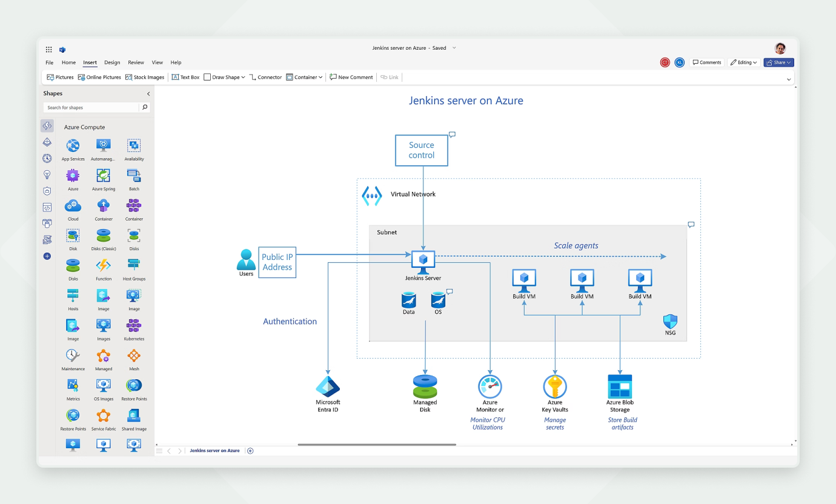
Task: Open the Review tab
Action: [136, 62]
